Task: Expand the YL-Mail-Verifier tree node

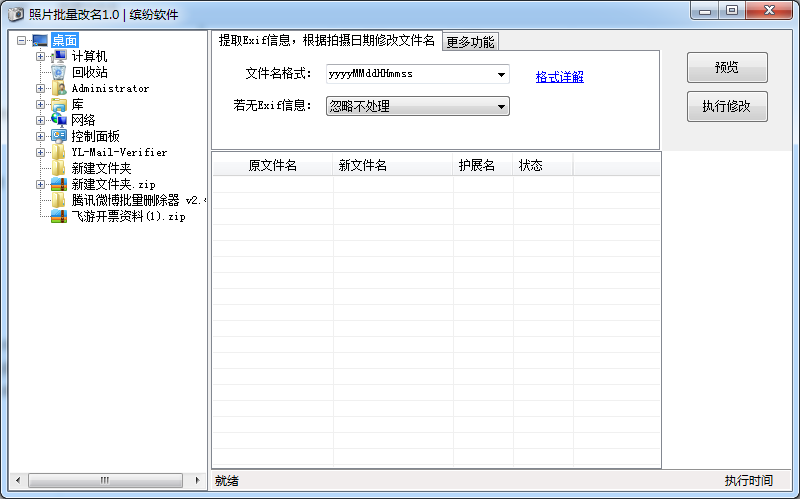Action: [40, 152]
